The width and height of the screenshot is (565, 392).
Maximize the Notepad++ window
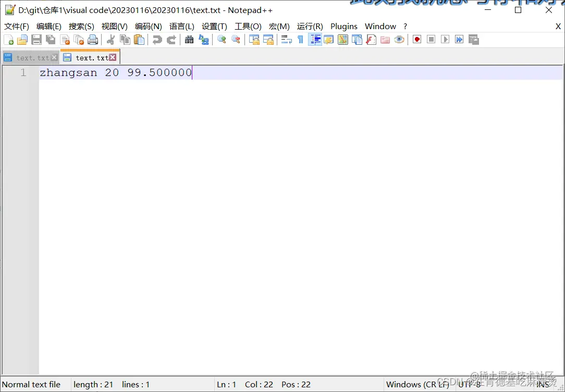coord(518,10)
